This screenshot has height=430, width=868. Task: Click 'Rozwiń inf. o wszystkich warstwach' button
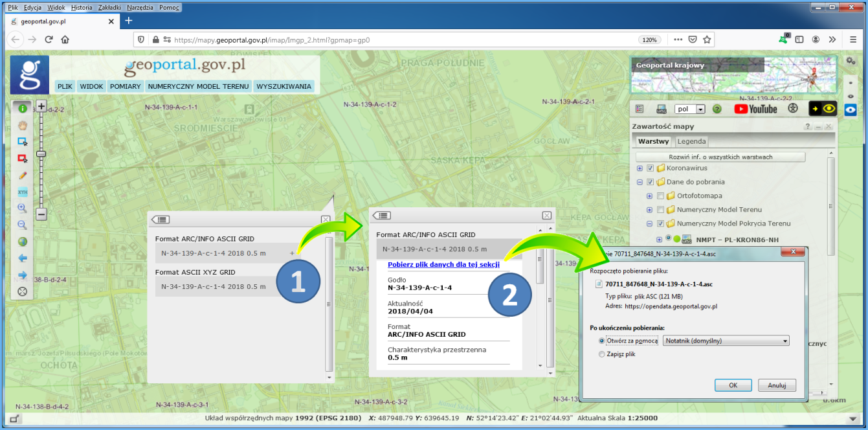pos(720,157)
